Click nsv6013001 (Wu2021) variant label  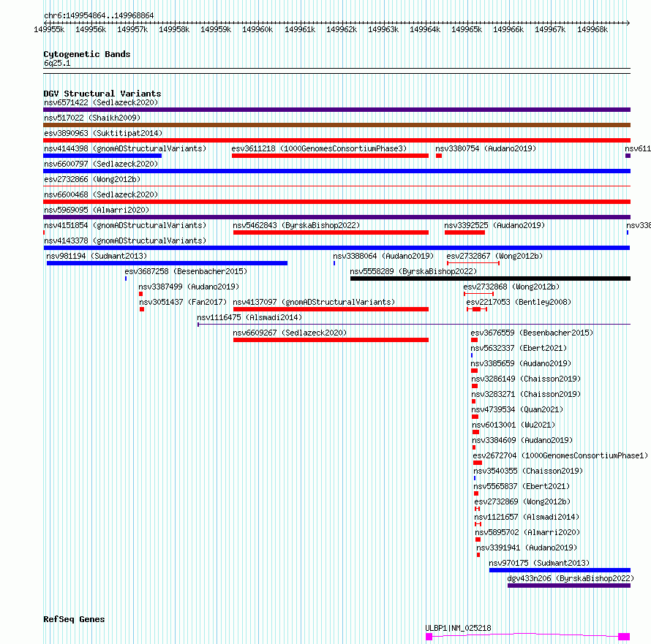(x=513, y=425)
